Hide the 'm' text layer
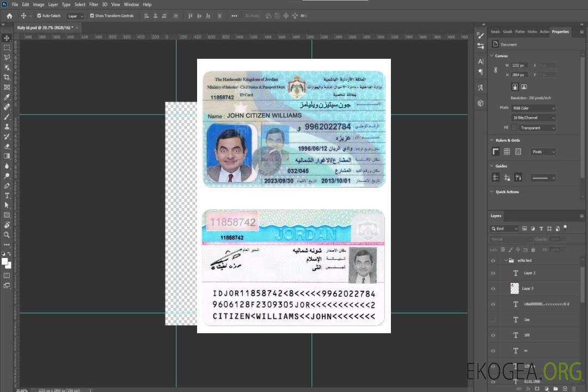The height and width of the screenshot is (392, 588). click(x=493, y=351)
